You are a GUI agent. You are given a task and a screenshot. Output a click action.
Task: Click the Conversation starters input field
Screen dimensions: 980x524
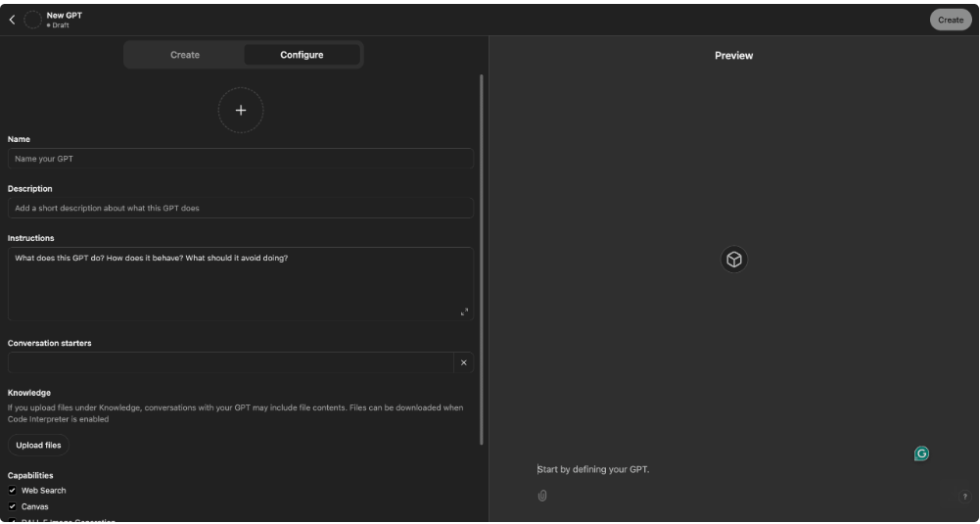(231, 362)
